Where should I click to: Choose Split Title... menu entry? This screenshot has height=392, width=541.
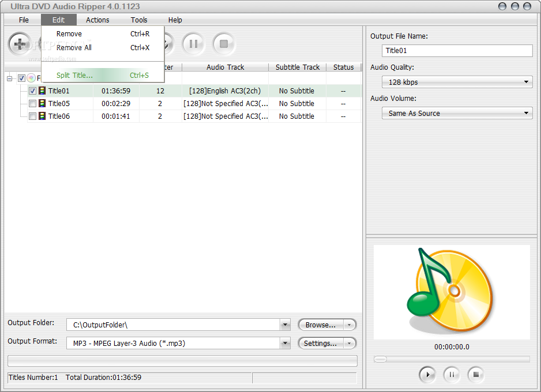tap(103, 75)
